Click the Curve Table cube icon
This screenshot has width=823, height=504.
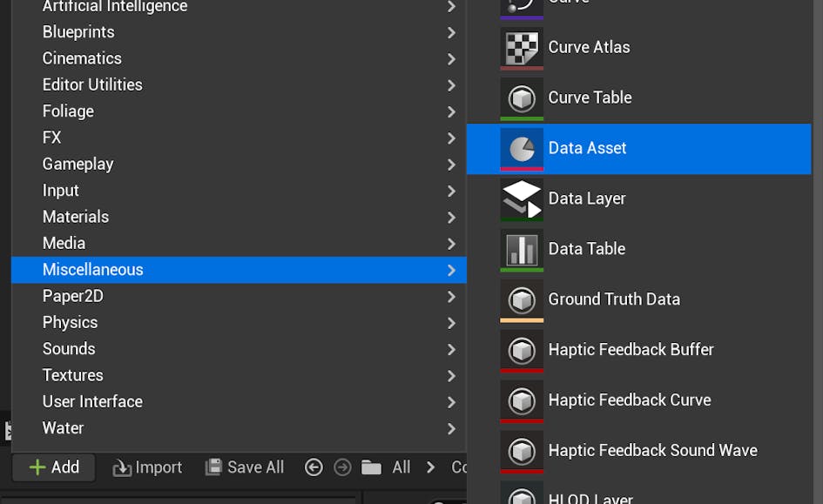[522, 98]
